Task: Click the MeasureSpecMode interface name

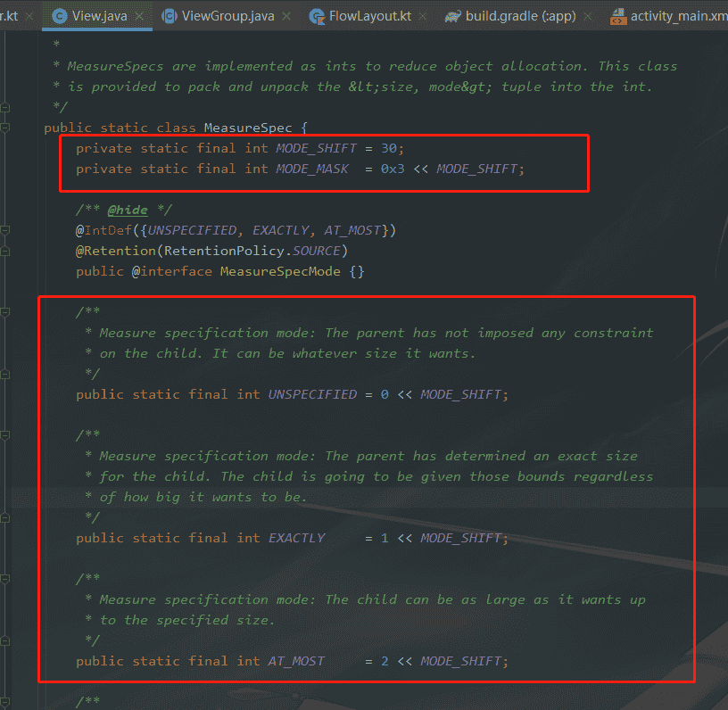Action: point(280,271)
